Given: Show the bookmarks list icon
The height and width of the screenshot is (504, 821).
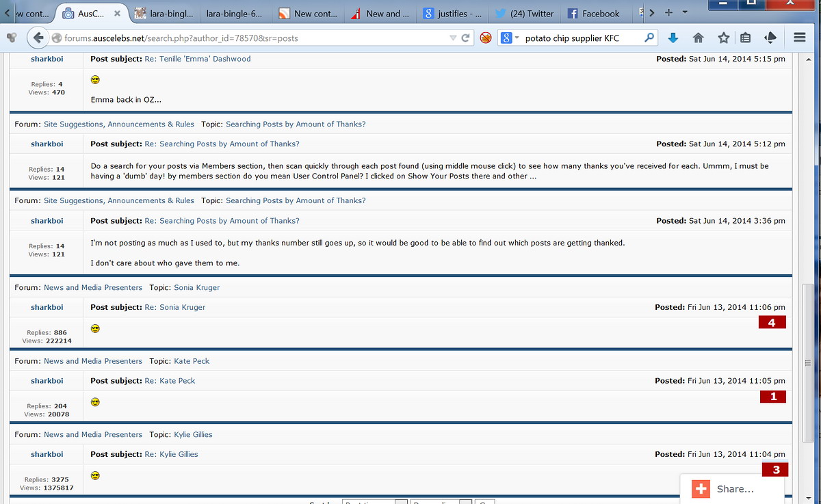Looking at the screenshot, I should coord(746,38).
